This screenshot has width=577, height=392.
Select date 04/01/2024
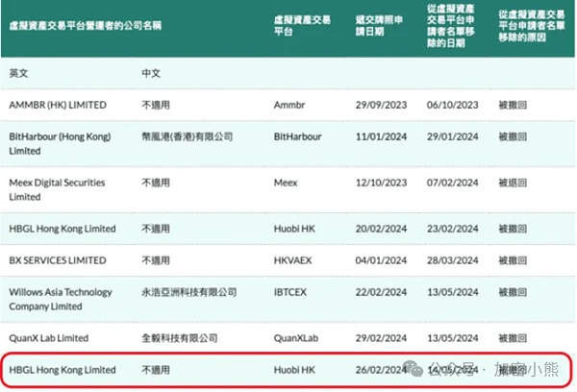click(x=381, y=260)
